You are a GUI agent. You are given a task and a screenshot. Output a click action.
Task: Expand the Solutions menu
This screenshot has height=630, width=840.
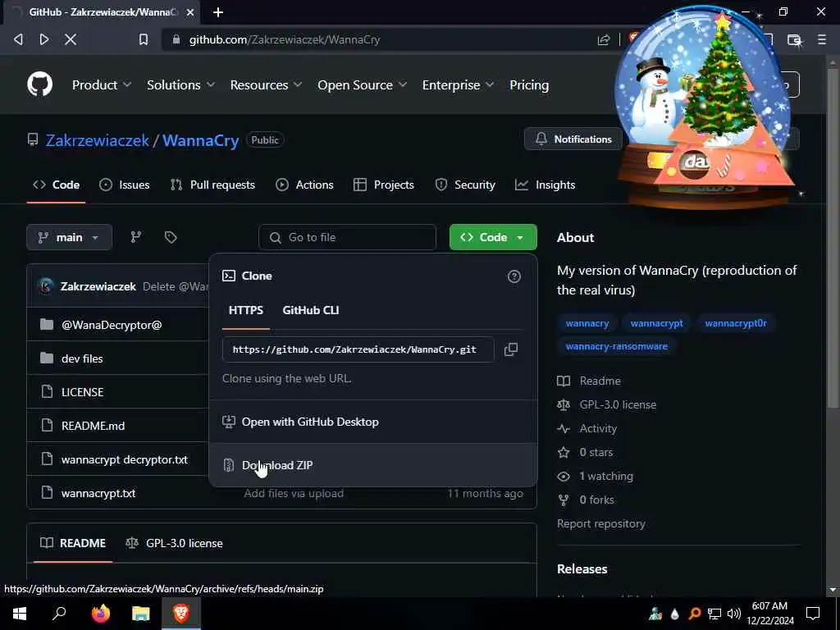[180, 84]
